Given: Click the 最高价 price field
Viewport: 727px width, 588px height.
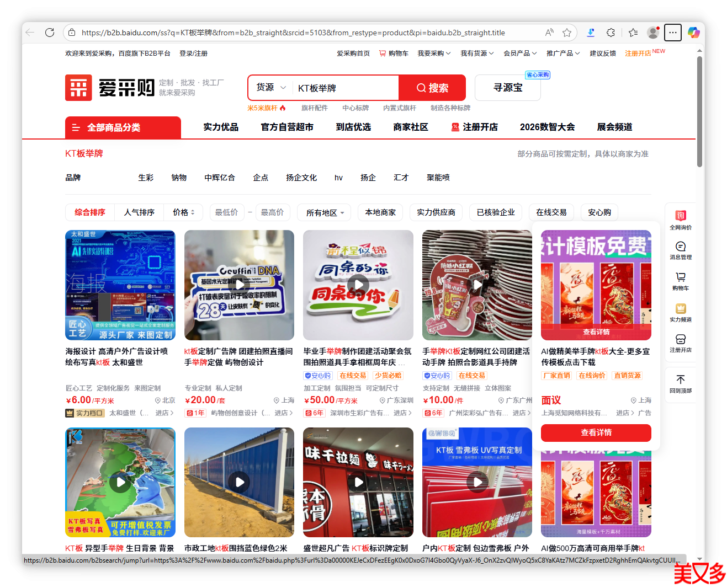Looking at the screenshot, I should (x=273, y=212).
